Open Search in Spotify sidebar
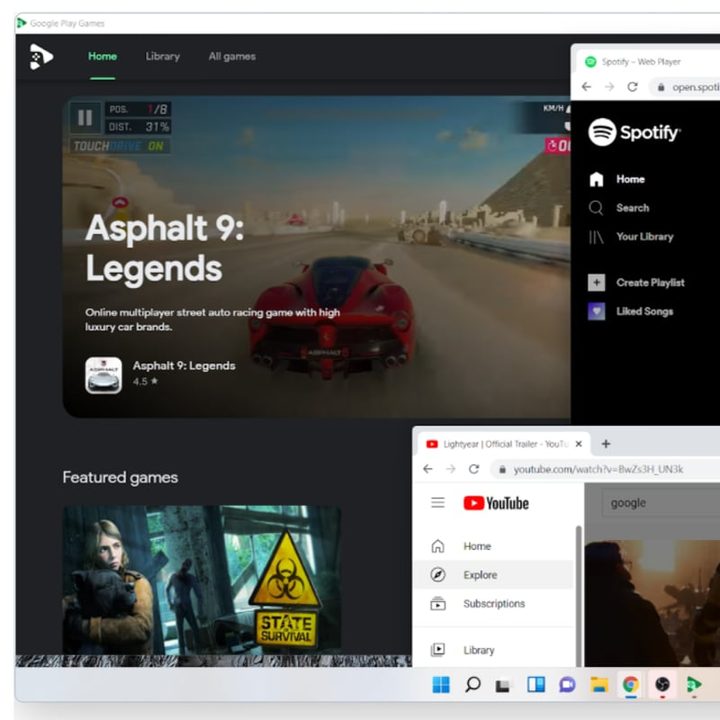The image size is (720, 720). click(632, 208)
